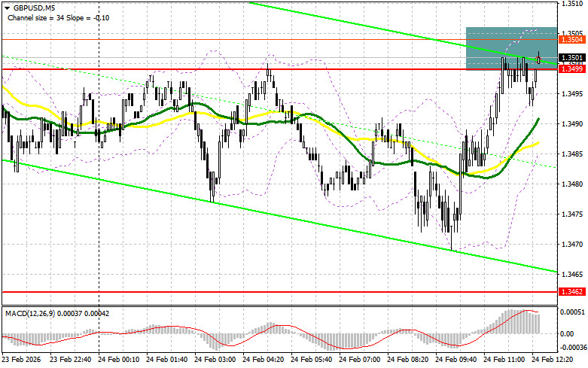This screenshot has width=588, height=368.
Task: Click the 24 Feb 11:00 time label
Action: pyautogui.click(x=504, y=360)
